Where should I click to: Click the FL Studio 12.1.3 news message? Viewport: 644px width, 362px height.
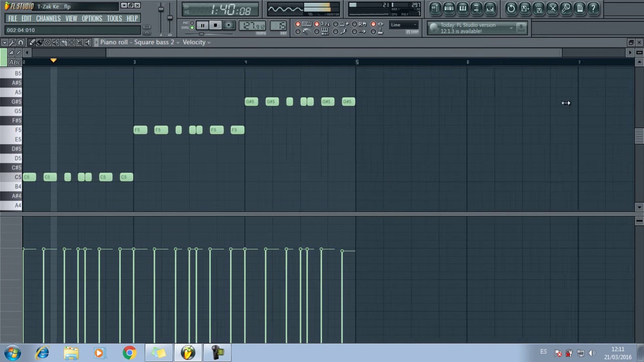pyautogui.click(x=468, y=28)
